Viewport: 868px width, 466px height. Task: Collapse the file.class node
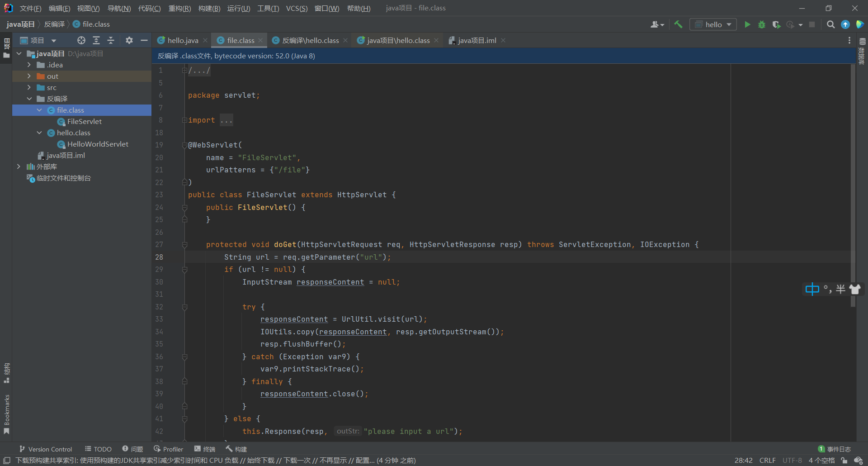click(39, 110)
